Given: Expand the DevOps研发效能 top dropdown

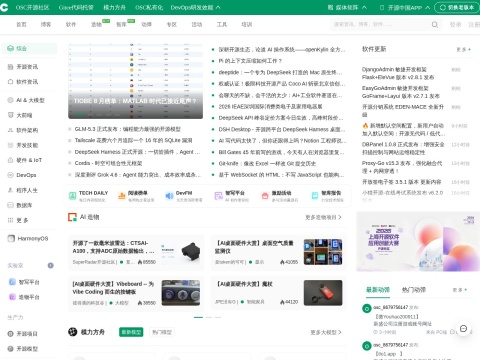Looking at the screenshot, I should pos(196,7).
